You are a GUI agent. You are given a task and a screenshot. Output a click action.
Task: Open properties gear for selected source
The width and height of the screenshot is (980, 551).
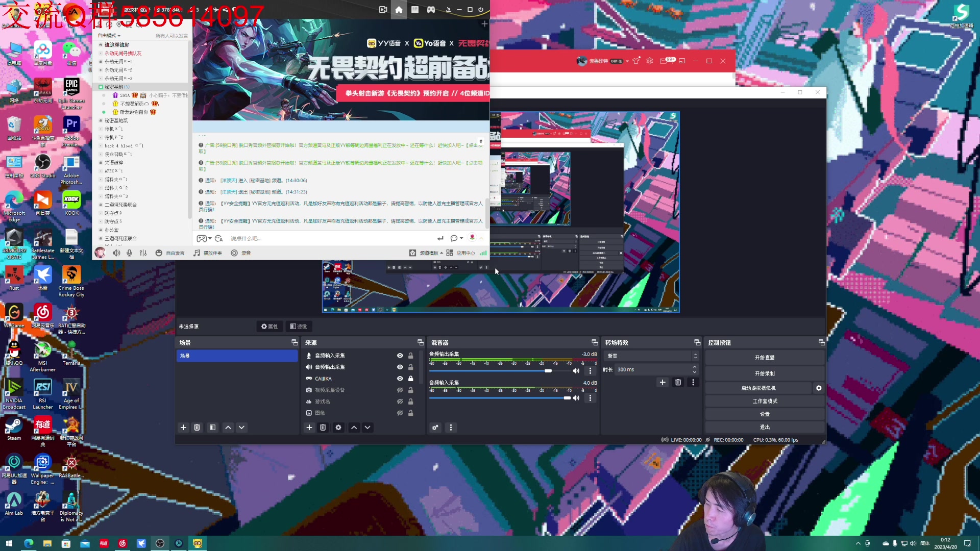(338, 428)
